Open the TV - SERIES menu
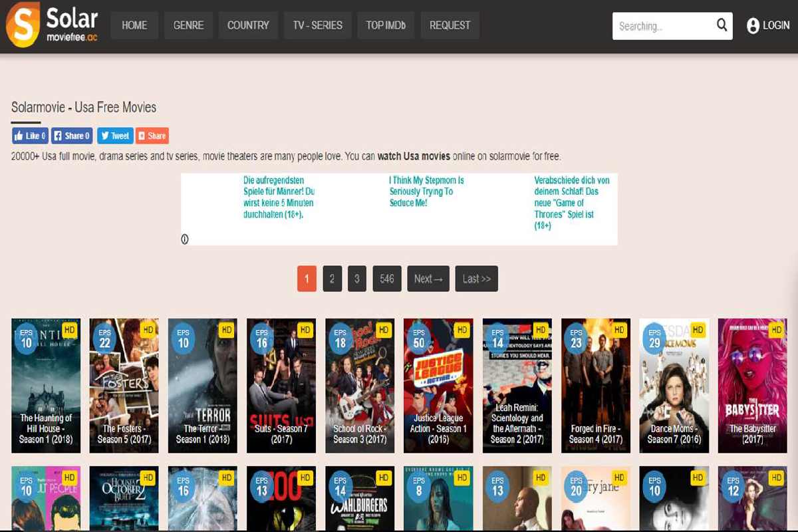 (x=317, y=25)
